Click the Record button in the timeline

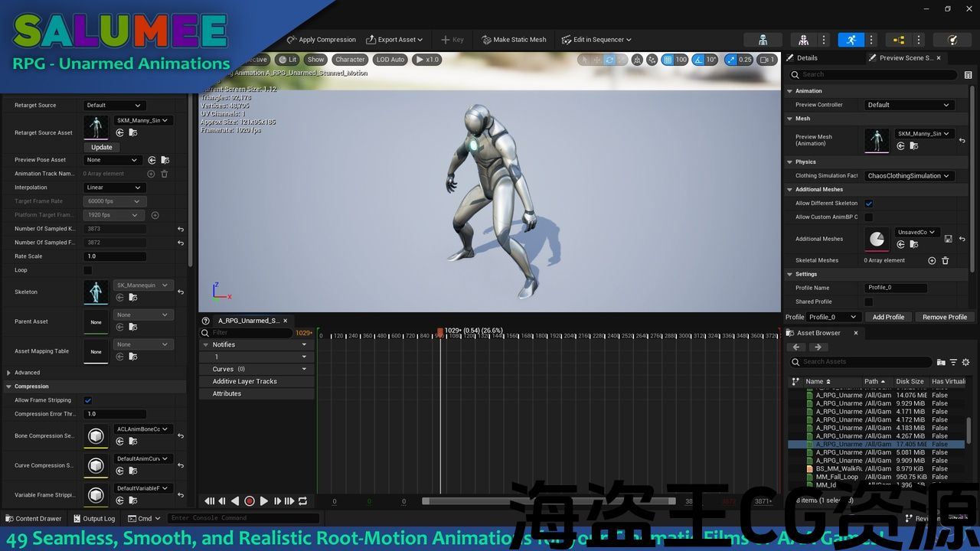click(x=249, y=501)
